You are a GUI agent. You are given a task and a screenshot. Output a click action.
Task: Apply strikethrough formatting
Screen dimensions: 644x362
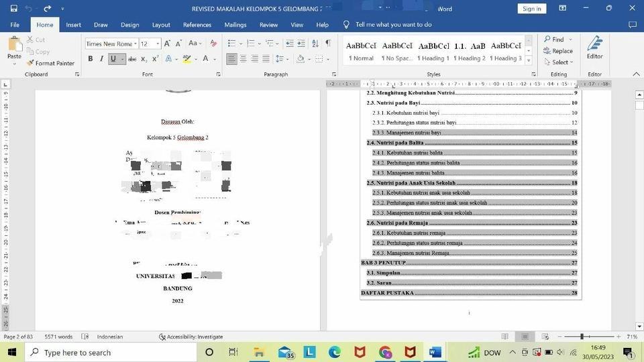tap(132, 59)
